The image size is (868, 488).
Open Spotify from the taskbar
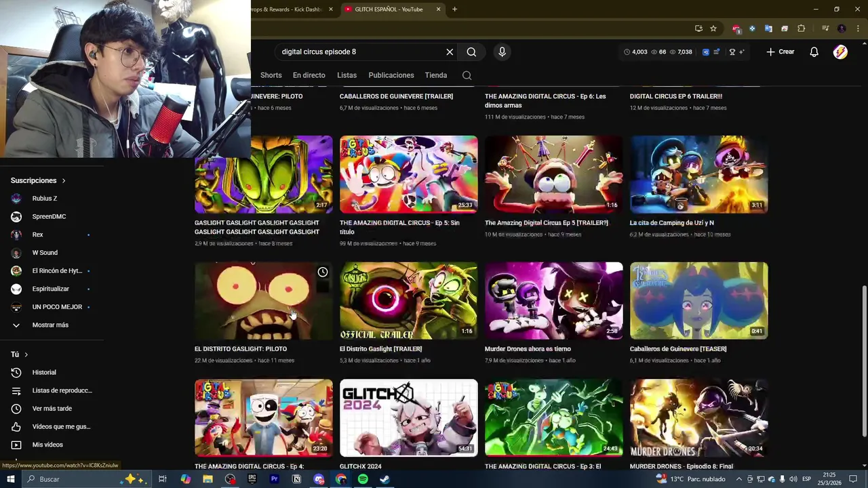tap(363, 479)
